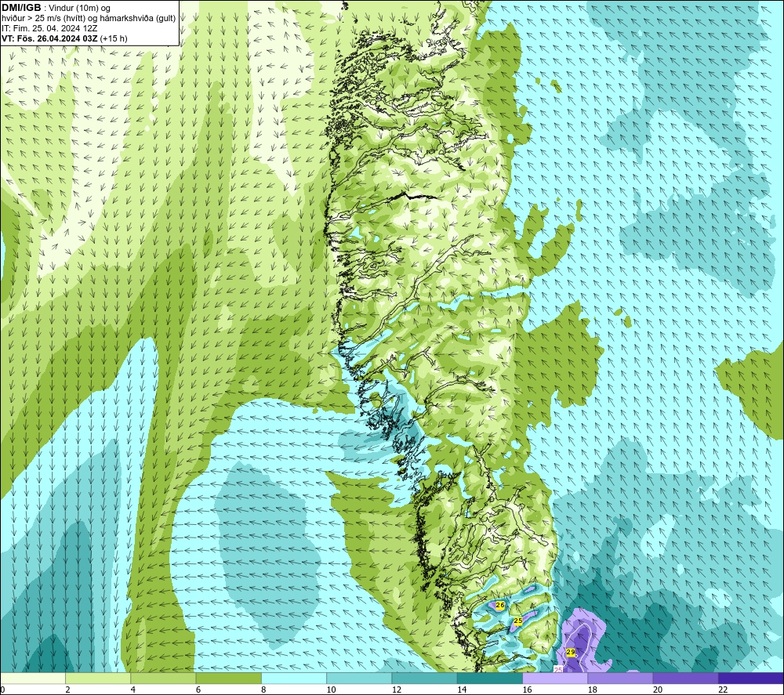
Task: Click the yellow gust label 25 on land
Action: click(518, 621)
